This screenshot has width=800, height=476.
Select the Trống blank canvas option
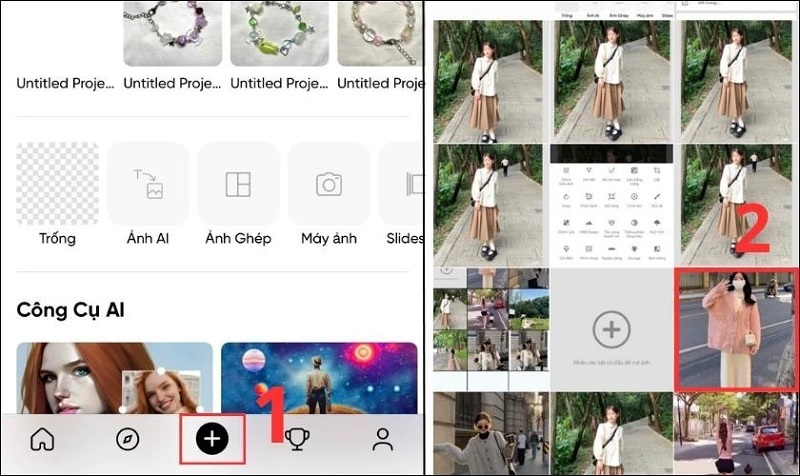(58, 183)
